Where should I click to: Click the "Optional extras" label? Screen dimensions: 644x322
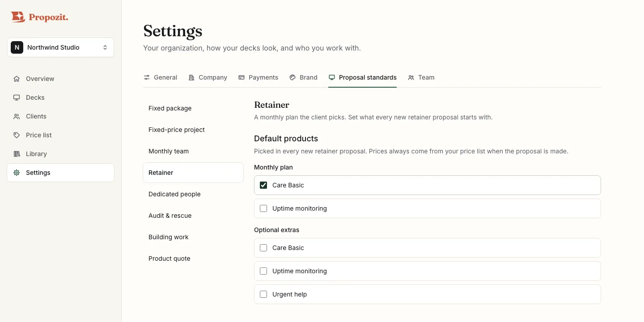pos(276,230)
